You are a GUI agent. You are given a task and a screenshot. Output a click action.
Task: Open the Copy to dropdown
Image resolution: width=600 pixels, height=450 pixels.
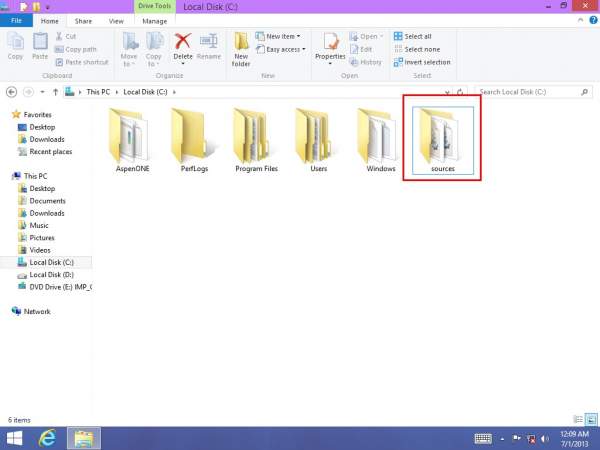(x=153, y=50)
